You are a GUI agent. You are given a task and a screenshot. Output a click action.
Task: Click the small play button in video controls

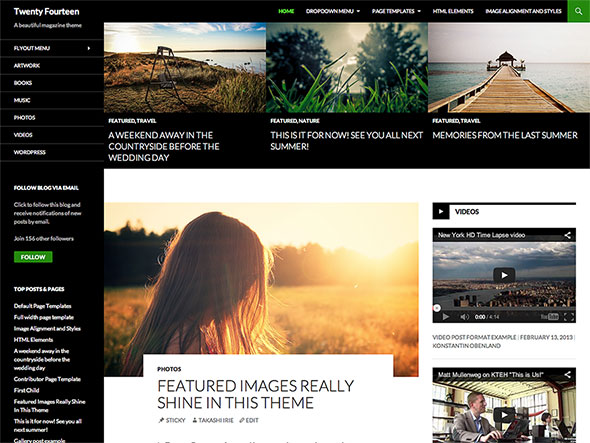(446, 317)
